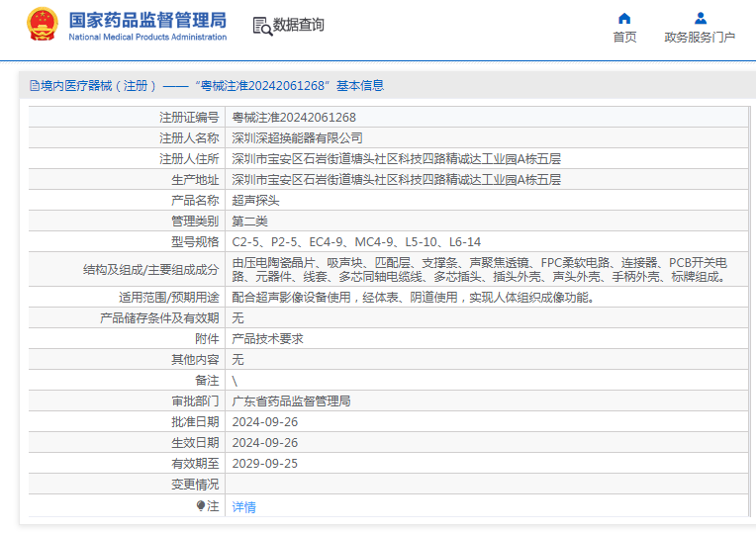
Task: Click 注册人名称 row label
Action: click(x=189, y=138)
